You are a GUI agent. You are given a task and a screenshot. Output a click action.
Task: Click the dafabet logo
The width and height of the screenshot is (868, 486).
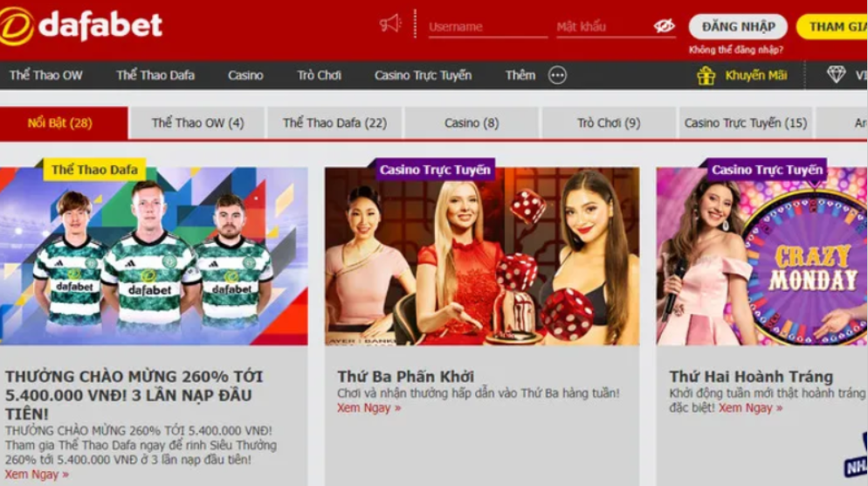81,25
